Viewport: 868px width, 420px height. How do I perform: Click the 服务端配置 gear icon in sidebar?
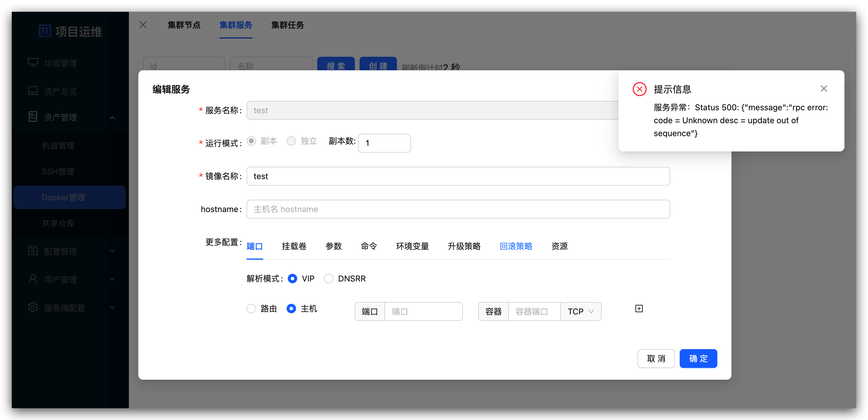click(x=33, y=308)
